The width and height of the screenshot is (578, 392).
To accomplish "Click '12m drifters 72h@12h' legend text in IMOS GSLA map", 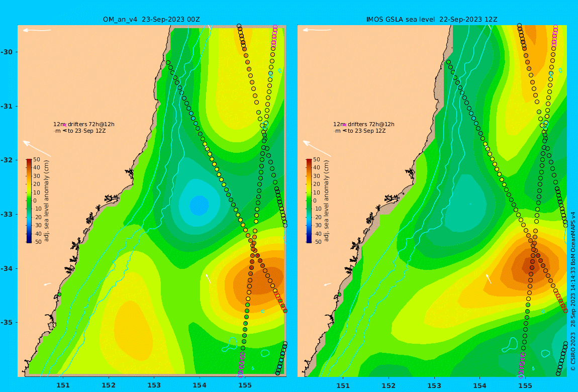I will pos(364,124).
